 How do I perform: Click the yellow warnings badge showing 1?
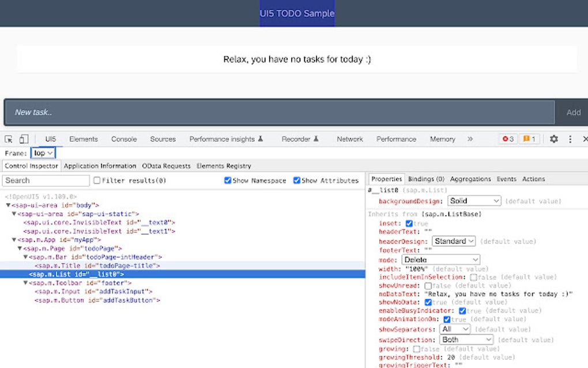tap(529, 138)
